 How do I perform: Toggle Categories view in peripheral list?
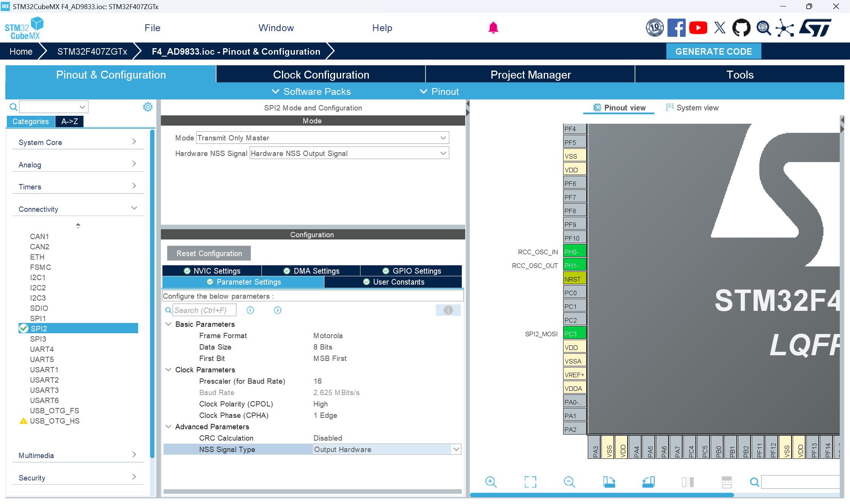pyautogui.click(x=30, y=121)
